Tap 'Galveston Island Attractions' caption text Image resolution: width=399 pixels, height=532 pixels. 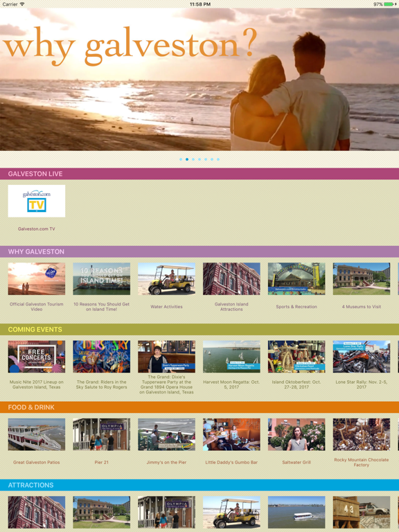(x=231, y=307)
